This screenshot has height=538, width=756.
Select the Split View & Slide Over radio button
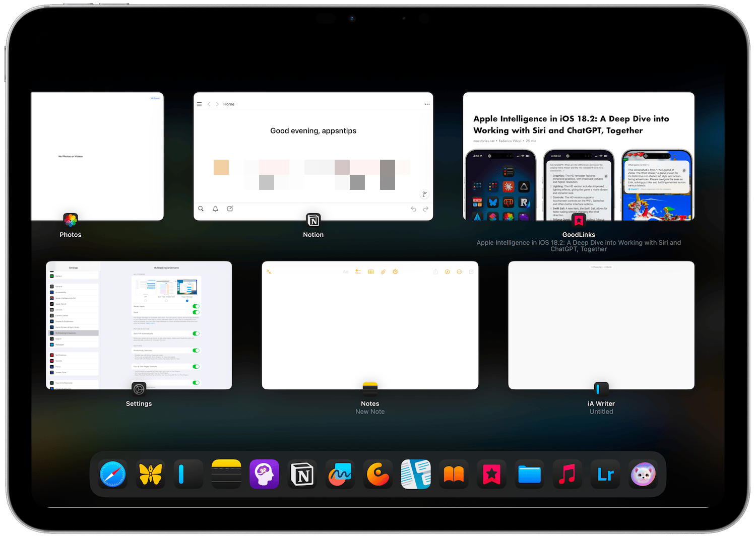166,301
